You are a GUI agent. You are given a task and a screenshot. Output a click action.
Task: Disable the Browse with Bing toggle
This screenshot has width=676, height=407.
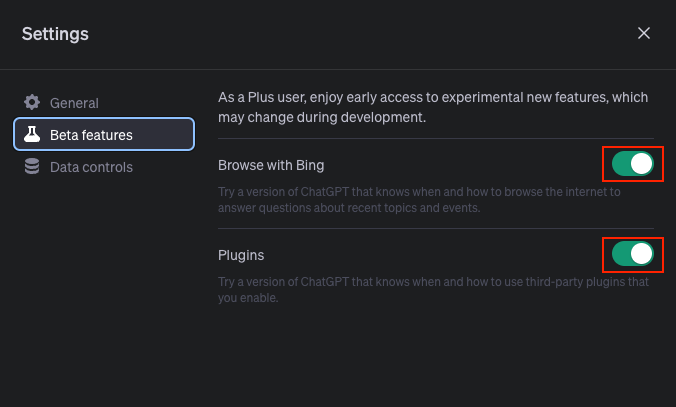632,164
